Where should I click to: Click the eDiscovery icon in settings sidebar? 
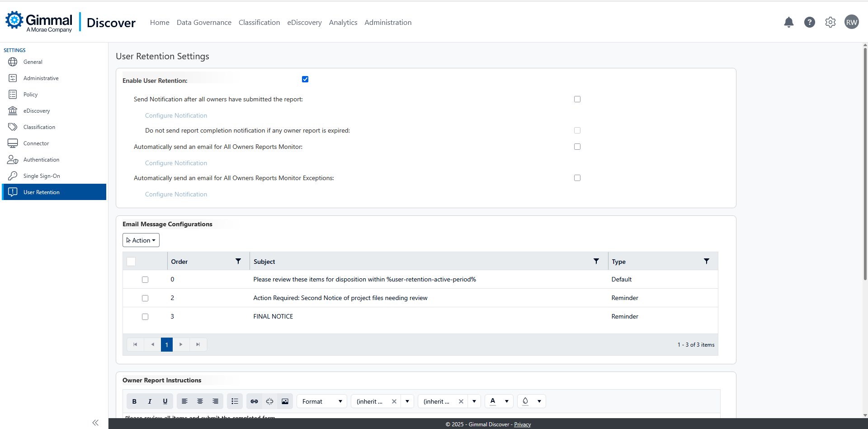(x=13, y=110)
